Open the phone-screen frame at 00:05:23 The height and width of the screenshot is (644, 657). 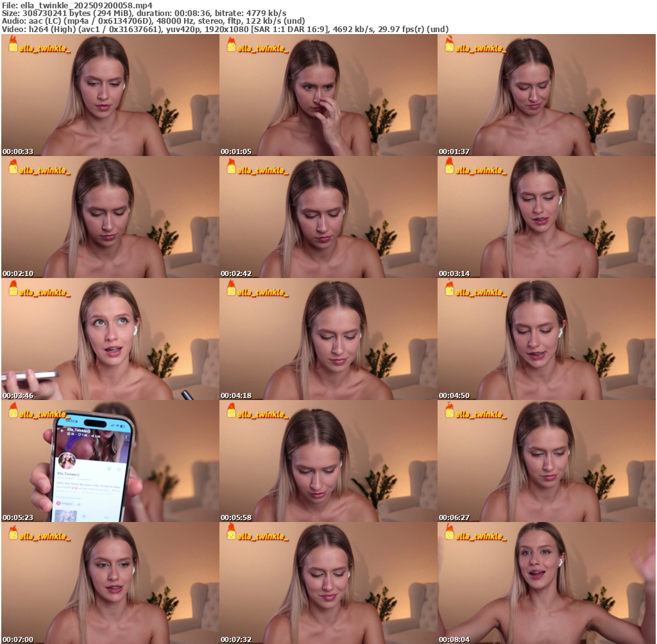(110, 461)
